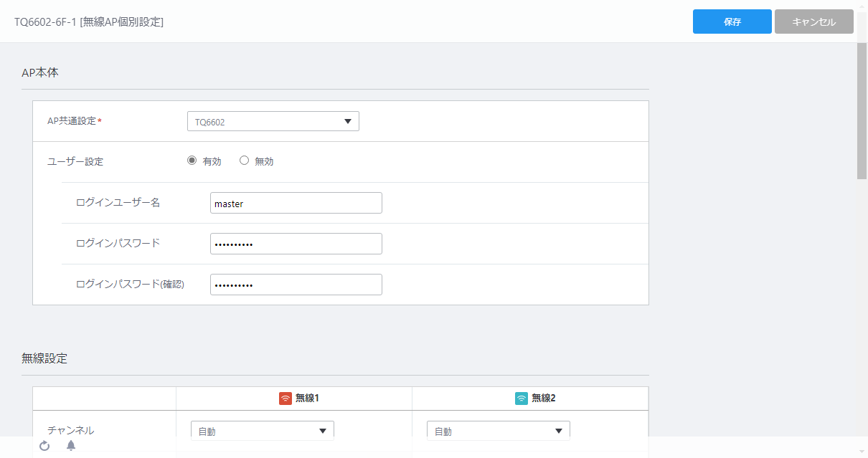The image size is (868, 458).
Task: Expand the 無線2 チャンネル dropdown
Action: (499, 431)
